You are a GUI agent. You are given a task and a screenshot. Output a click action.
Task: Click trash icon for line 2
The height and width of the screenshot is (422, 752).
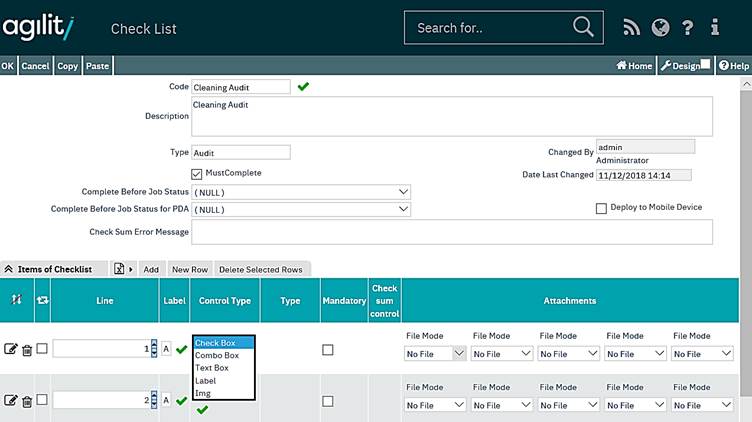[x=27, y=401]
